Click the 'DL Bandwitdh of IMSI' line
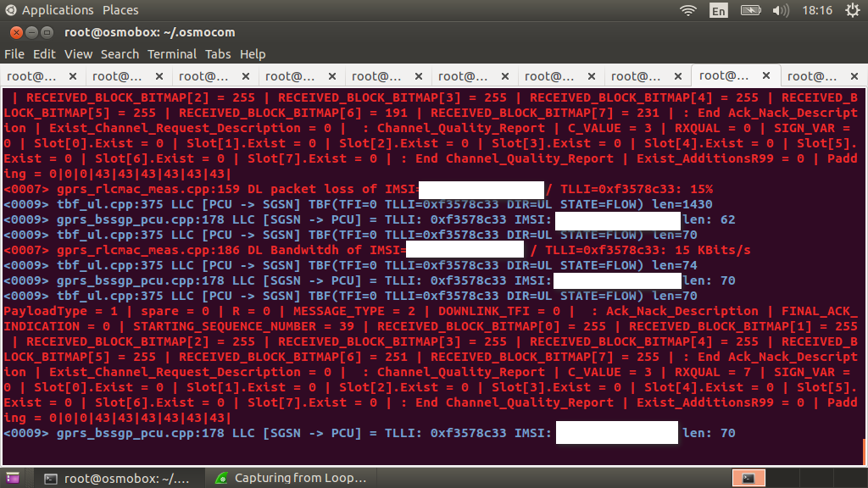 (x=377, y=250)
